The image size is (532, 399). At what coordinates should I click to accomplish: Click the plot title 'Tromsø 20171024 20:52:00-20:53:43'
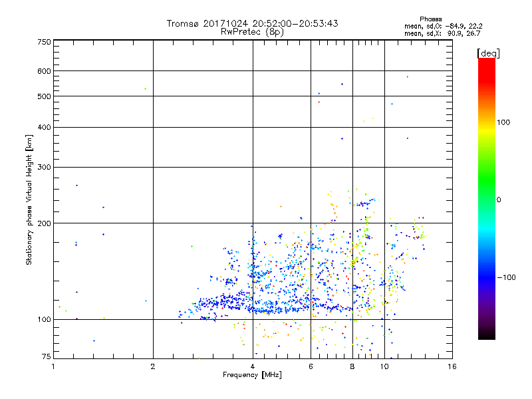[x=252, y=23]
